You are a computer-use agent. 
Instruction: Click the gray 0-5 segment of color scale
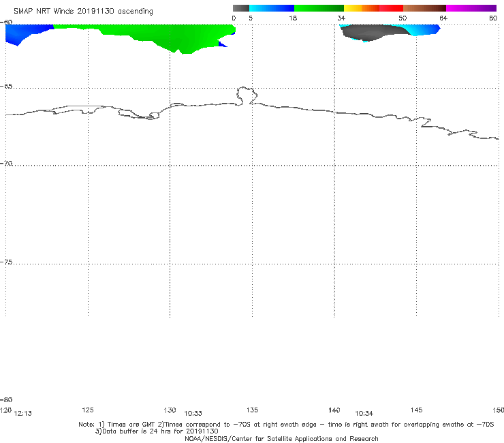click(x=241, y=8)
